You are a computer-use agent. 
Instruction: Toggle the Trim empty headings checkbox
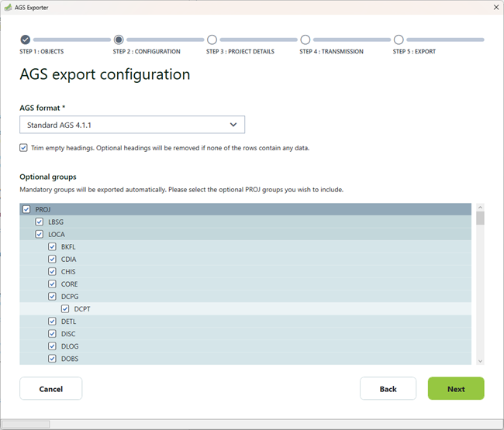pos(24,148)
